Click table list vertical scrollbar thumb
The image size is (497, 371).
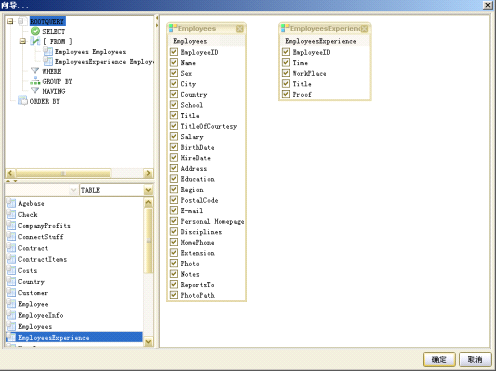[x=148, y=241]
